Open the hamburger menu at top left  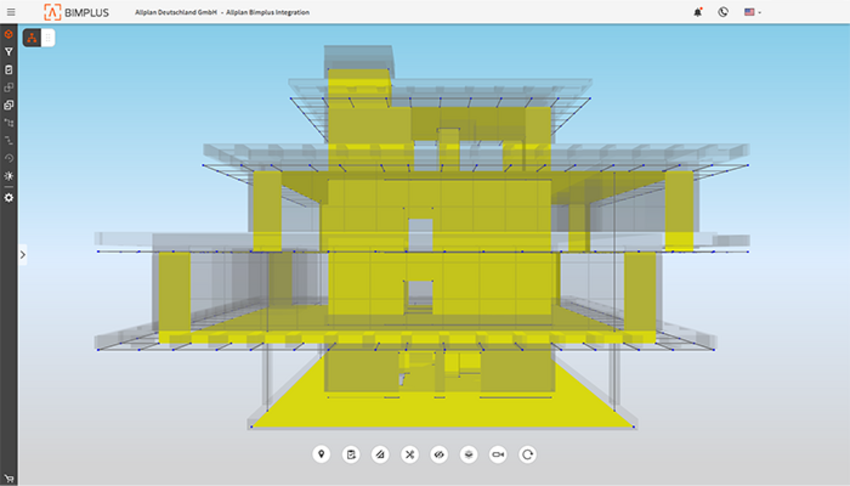pyautogui.click(x=9, y=12)
